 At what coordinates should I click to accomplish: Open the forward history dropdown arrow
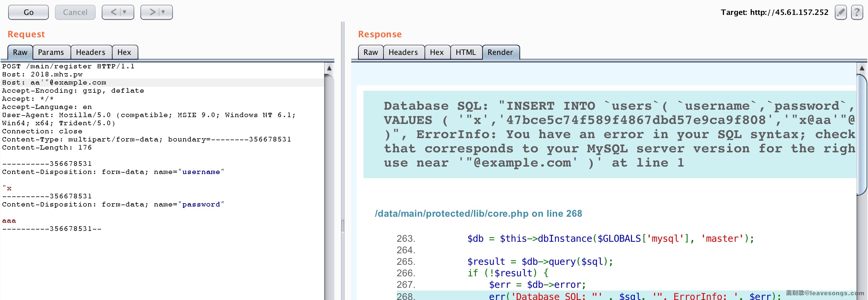tap(163, 12)
